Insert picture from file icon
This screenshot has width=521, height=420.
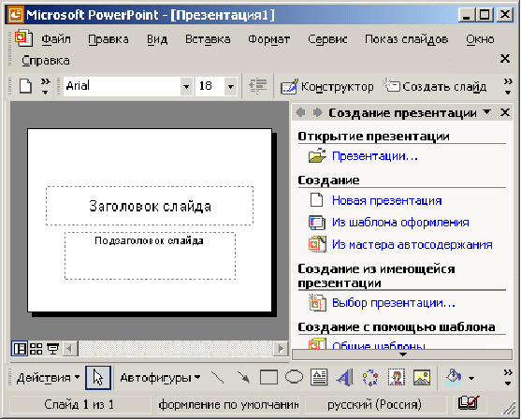[x=422, y=378]
